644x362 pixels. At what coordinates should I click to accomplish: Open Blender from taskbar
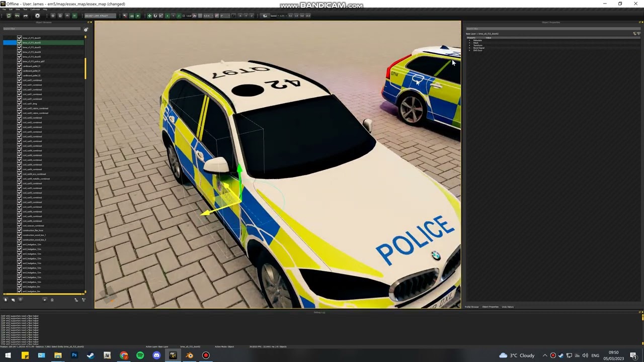(x=189, y=355)
